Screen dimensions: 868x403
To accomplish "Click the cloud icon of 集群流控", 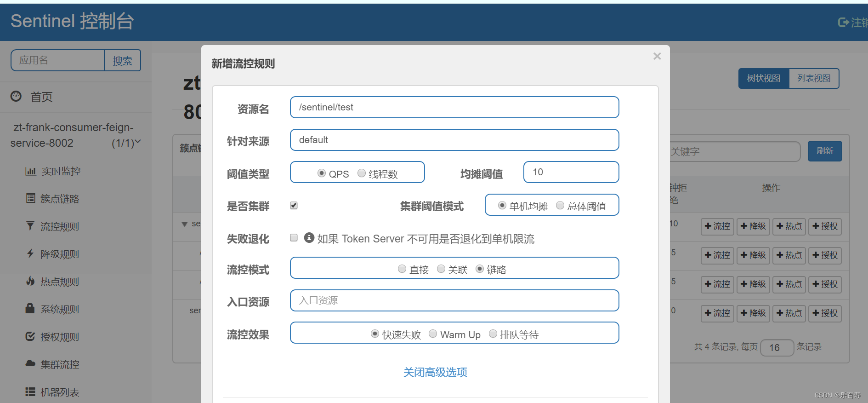I will (30, 363).
